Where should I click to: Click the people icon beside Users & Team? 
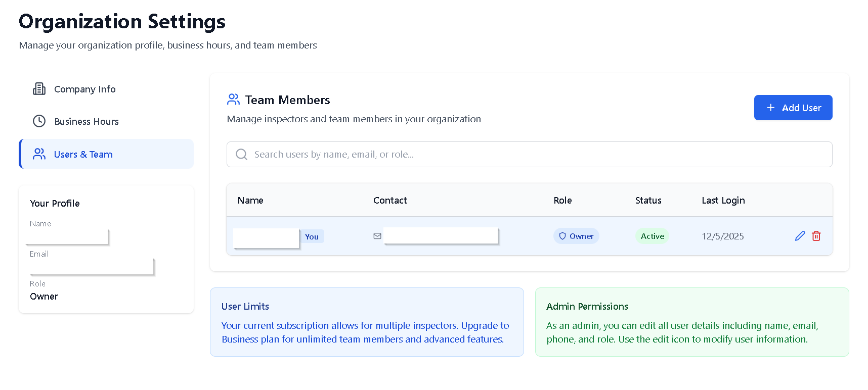[39, 154]
